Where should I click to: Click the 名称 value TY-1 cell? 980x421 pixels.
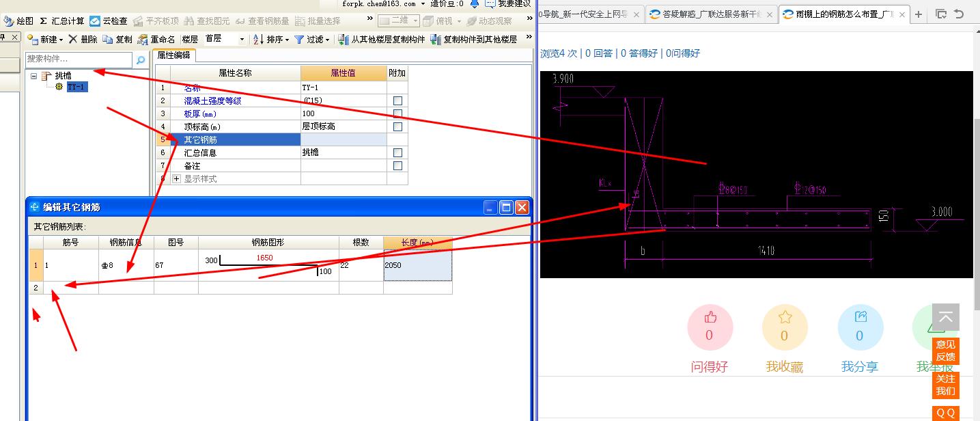tap(344, 87)
